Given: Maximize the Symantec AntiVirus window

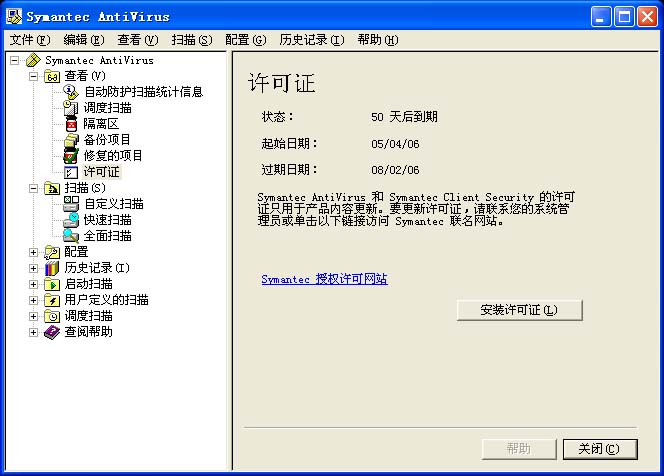Looking at the screenshot, I should click(x=624, y=17).
